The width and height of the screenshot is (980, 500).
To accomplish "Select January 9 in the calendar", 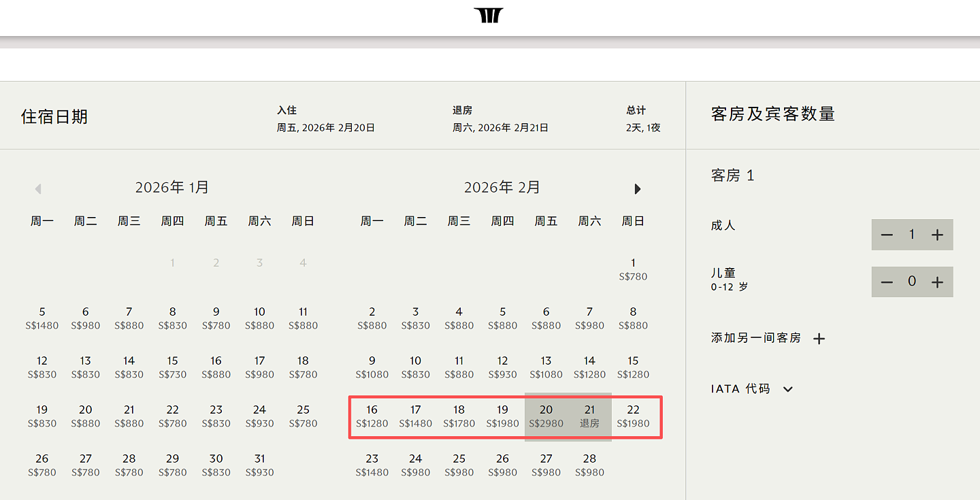I will [216, 318].
